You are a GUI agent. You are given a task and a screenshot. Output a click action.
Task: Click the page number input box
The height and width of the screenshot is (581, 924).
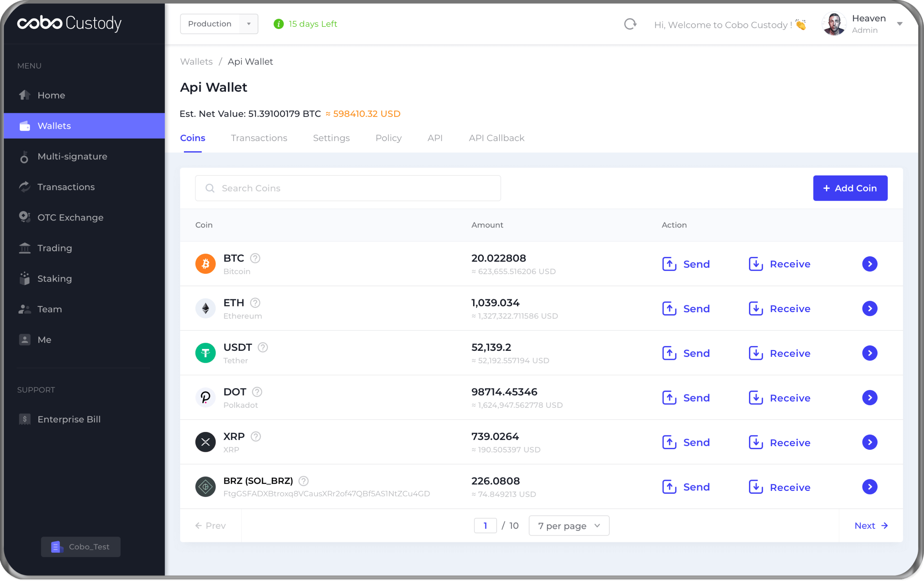click(x=485, y=525)
